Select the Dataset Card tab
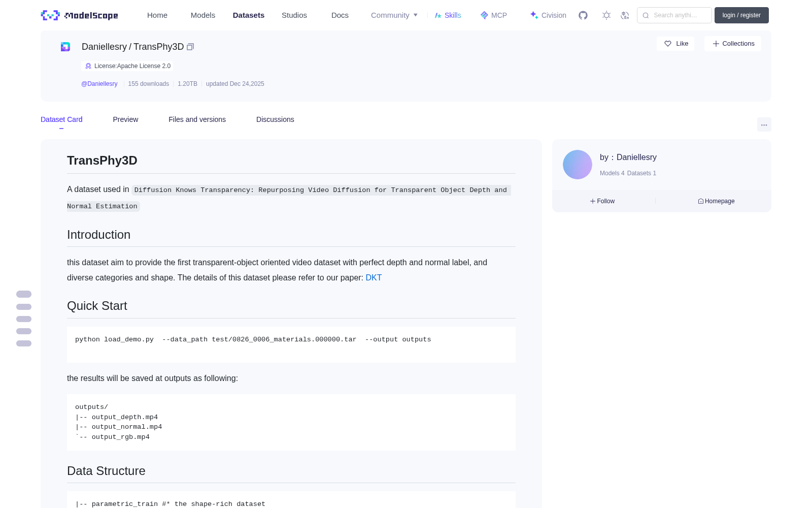 point(61,119)
